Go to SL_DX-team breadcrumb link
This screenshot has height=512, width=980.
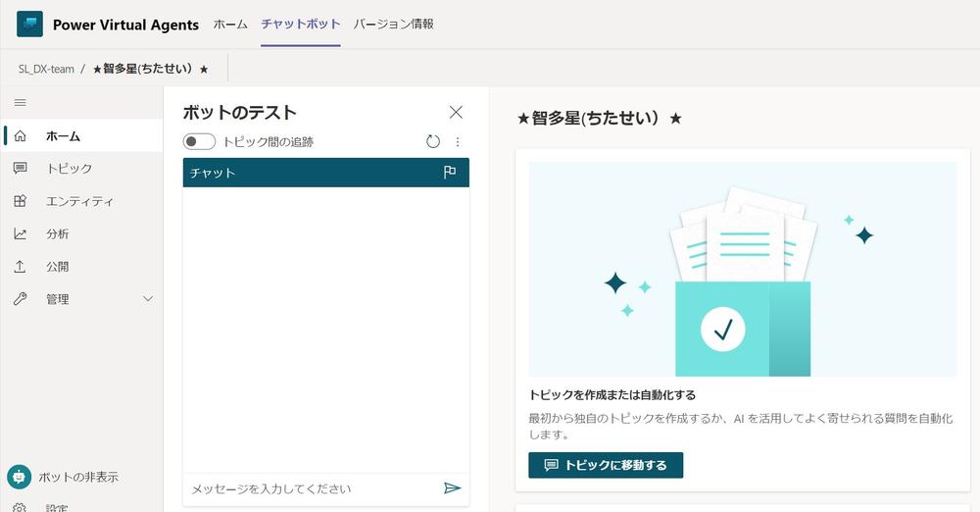coord(46,69)
